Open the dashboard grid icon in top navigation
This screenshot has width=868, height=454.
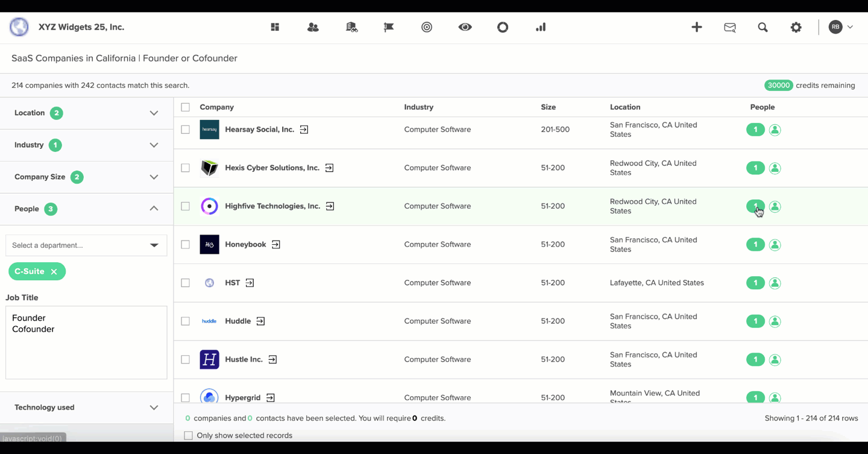tap(275, 27)
